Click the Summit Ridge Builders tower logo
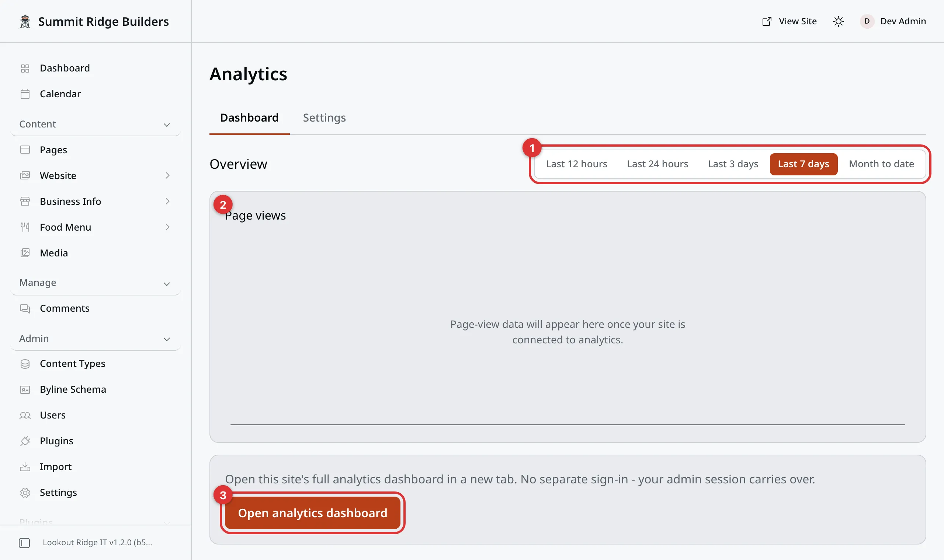The width and height of the screenshot is (944, 560). click(x=25, y=21)
